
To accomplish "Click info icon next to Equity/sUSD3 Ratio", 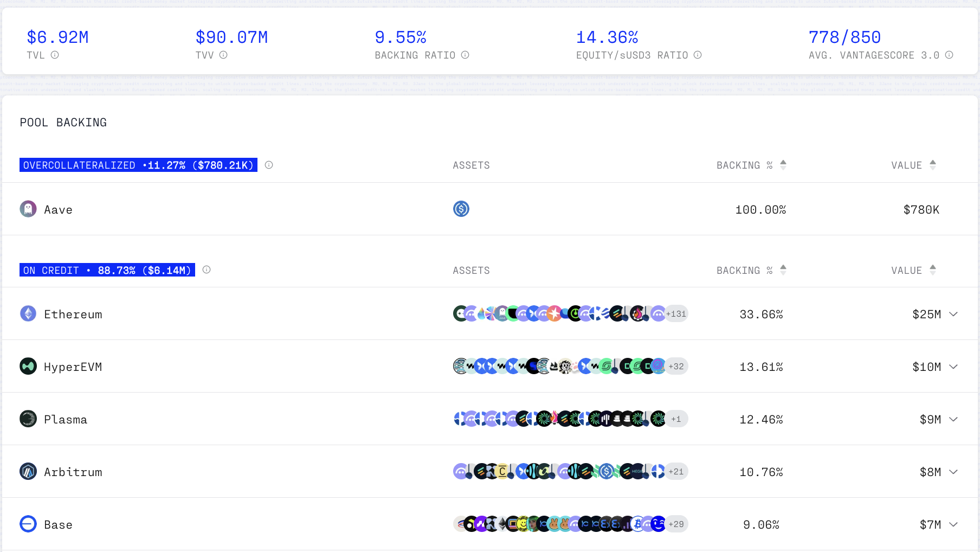I will tap(698, 55).
